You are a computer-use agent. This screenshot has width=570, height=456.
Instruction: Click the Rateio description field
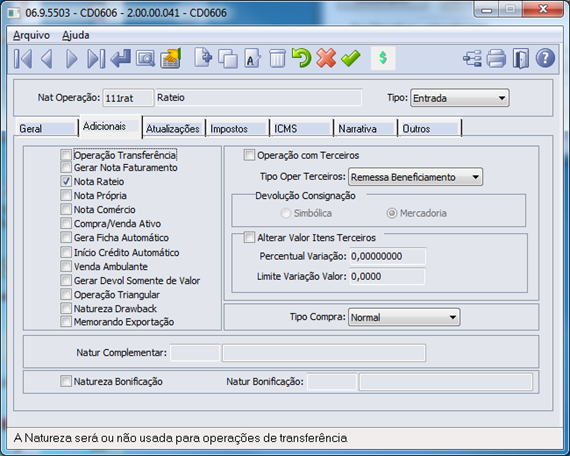coord(258,97)
